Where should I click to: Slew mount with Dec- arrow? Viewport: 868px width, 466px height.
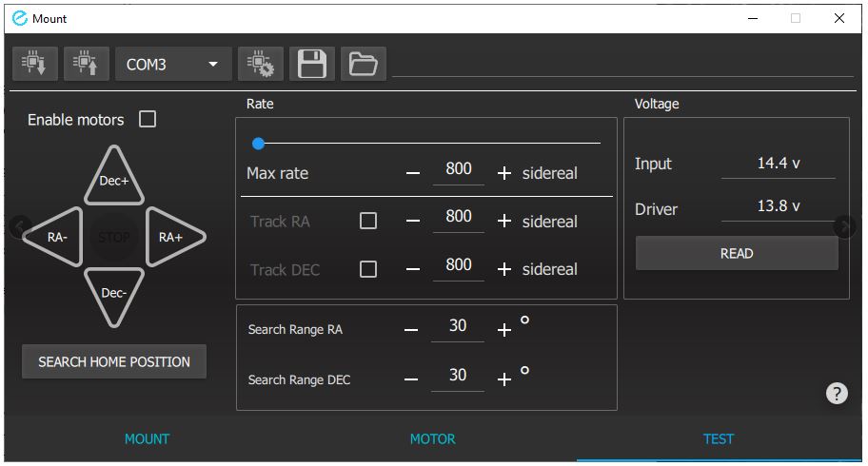point(114,296)
